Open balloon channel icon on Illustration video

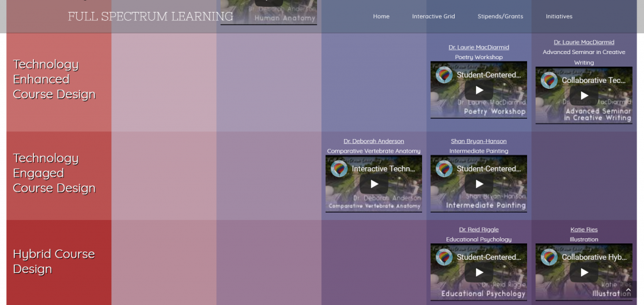click(x=549, y=257)
